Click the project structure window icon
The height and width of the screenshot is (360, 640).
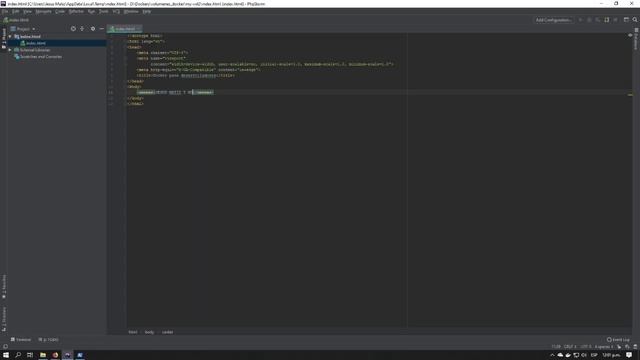tap(626, 20)
